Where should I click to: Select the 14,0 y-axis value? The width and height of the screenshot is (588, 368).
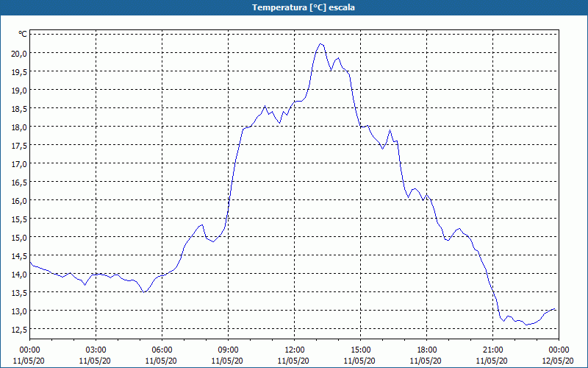click(x=19, y=274)
